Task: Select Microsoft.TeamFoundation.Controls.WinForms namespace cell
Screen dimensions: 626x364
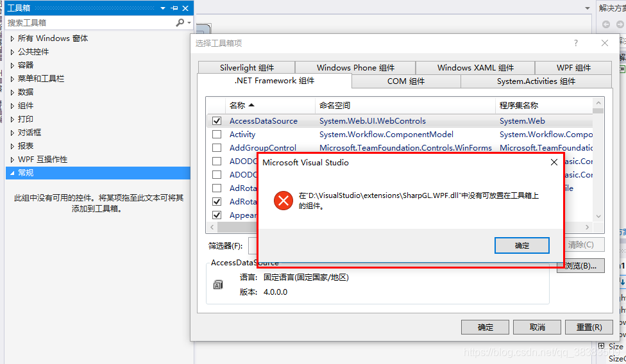Action: click(405, 148)
